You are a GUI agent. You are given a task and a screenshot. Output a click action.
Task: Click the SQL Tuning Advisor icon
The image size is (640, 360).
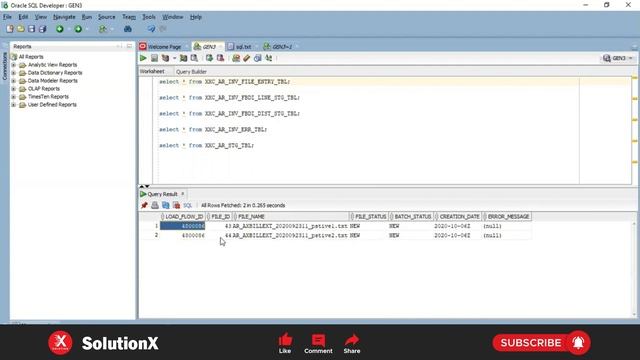pyautogui.click(x=194, y=58)
